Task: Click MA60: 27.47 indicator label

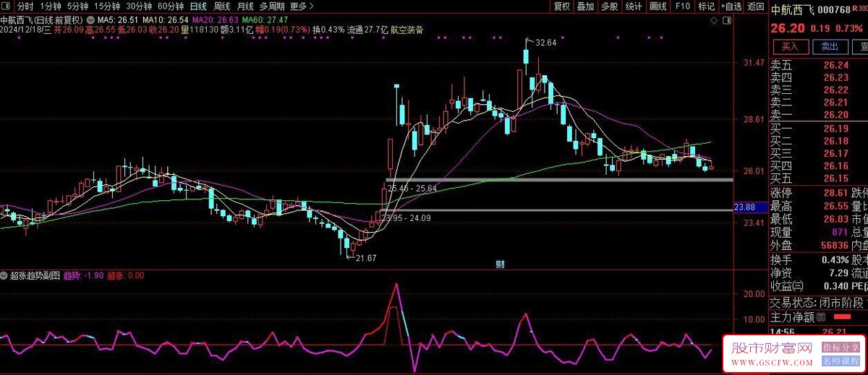Action: point(265,20)
